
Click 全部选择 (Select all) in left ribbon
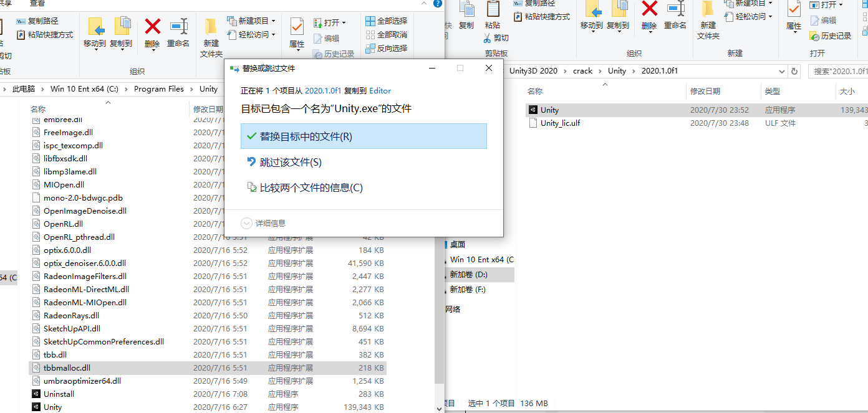coord(386,21)
